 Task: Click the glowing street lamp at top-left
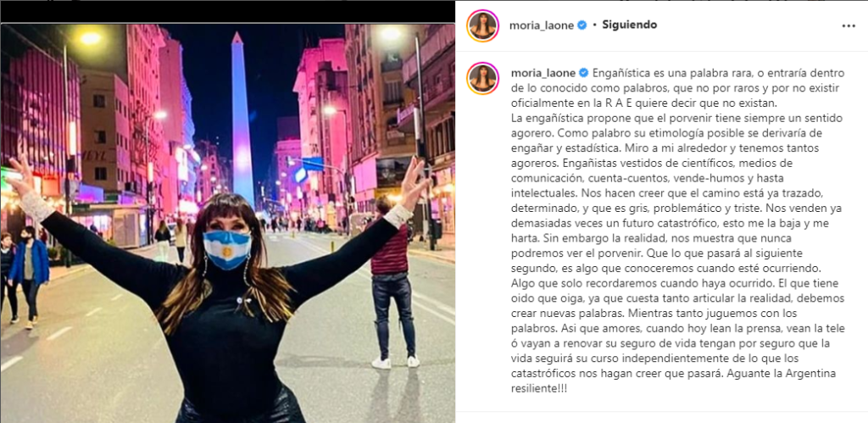click(91, 38)
